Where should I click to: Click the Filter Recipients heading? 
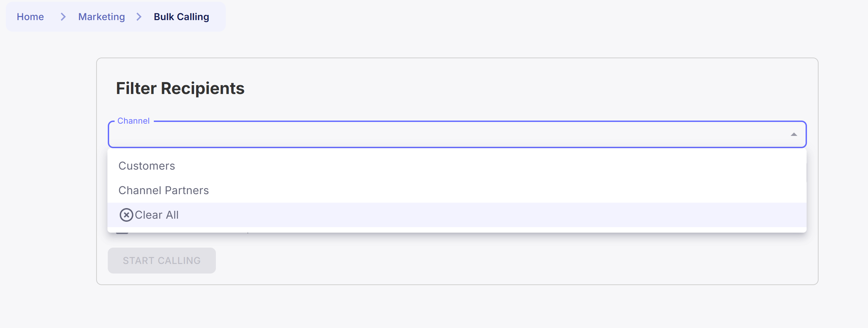[x=180, y=88]
